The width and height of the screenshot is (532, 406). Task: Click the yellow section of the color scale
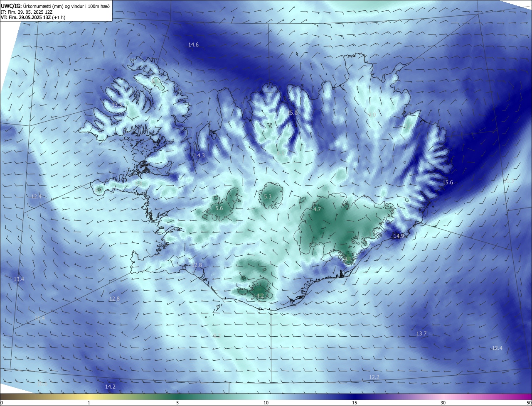[89, 396]
